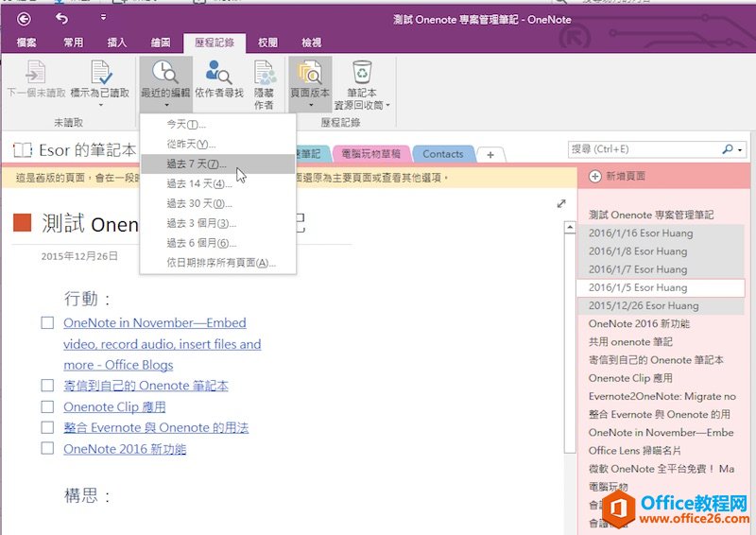Viewport: 756px width, 535px height.
Task: Select version 2016/1/5 Esor Huang
Action: point(661,287)
